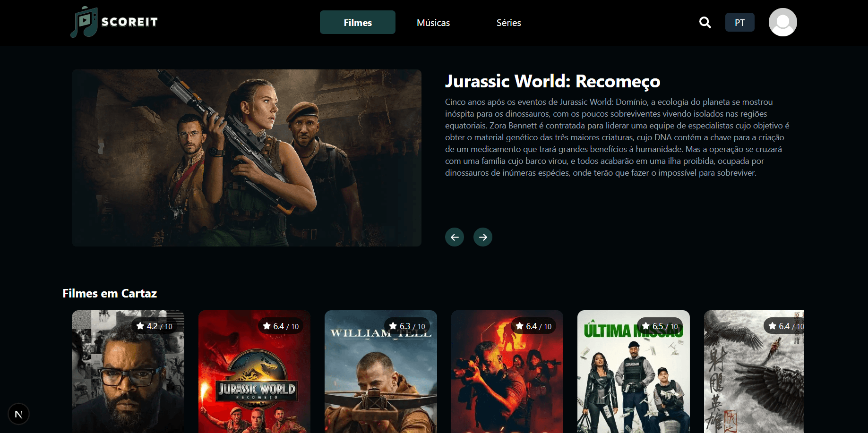Click the Filmes em Cartaz heading
868x433 pixels.
tap(110, 293)
